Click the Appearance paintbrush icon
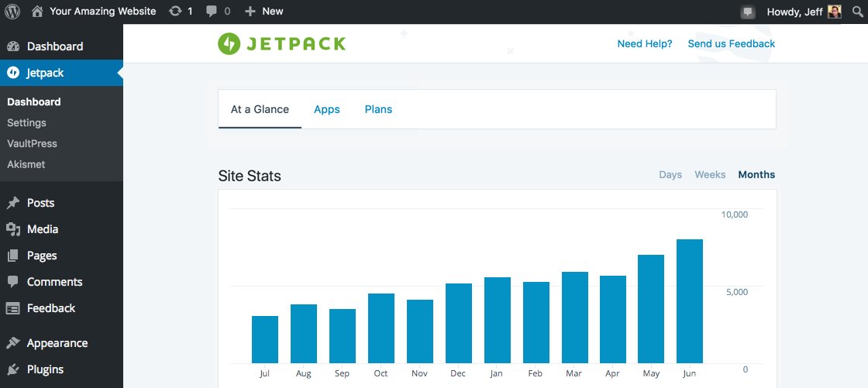868x388 pixels. [x=12, y=343]
